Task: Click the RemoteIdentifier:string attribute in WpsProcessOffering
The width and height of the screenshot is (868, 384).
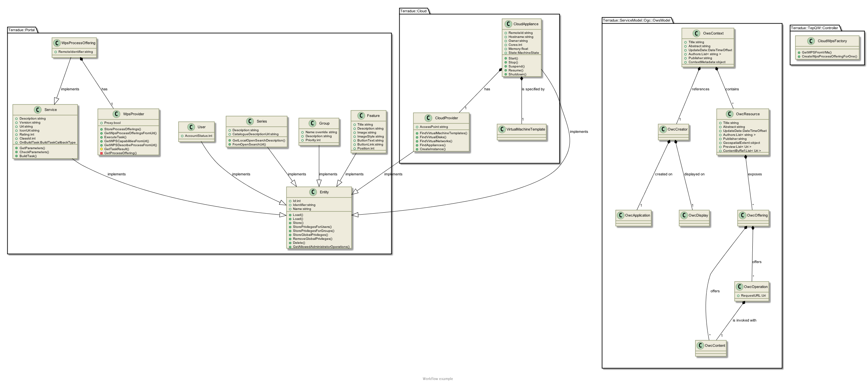Action: tap(75, 52)
